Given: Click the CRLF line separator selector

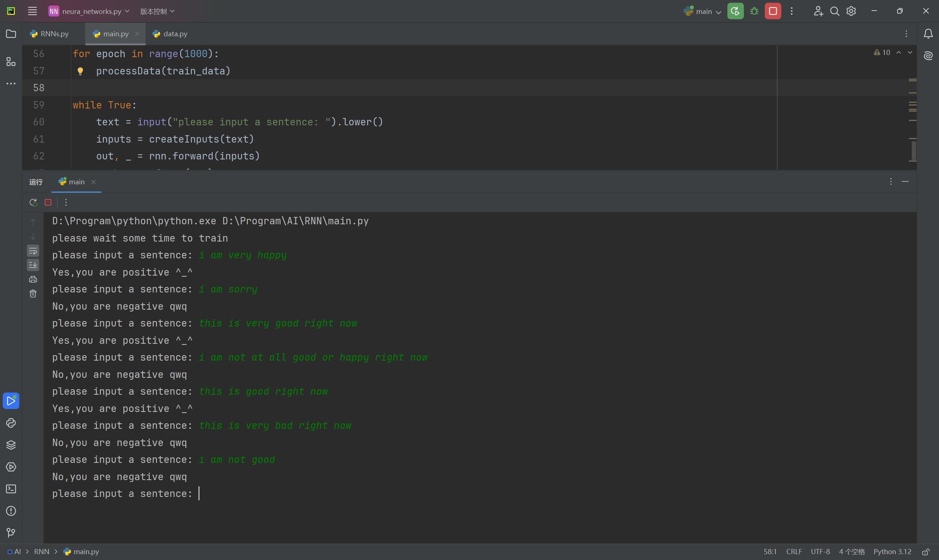Looking at the screenshot, I should click(794, 552).
